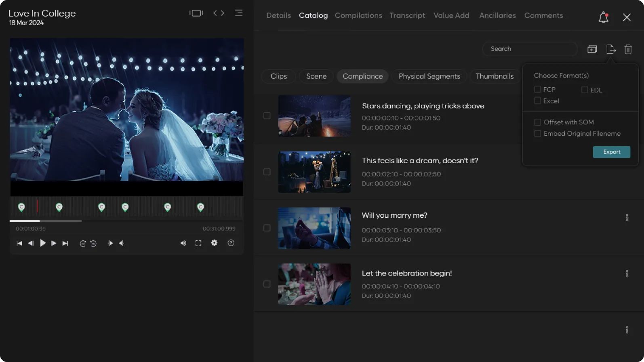Open the 'Stars dancing' clip thumbnail
Screen dimensions: 644x362
(314, 116)
